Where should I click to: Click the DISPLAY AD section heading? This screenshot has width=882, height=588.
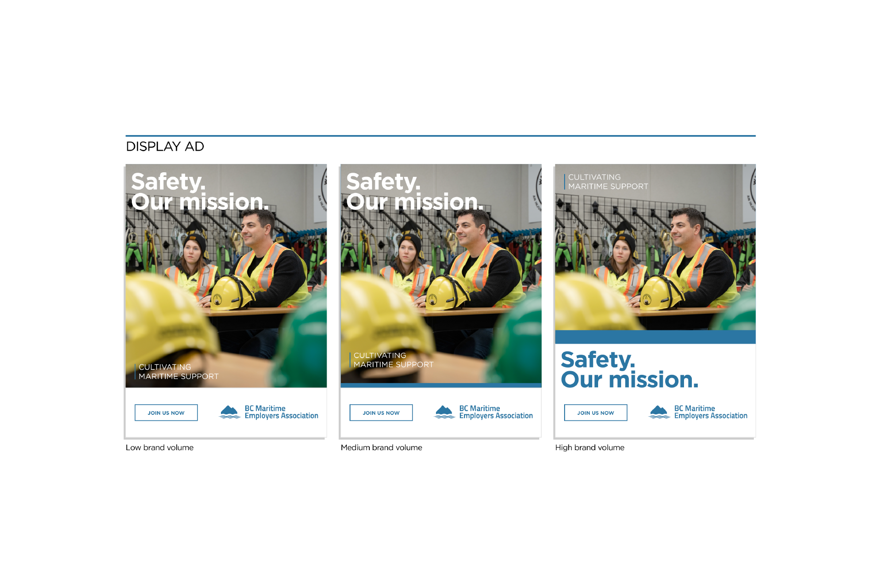pyautogui.click(x=165, y=147)
